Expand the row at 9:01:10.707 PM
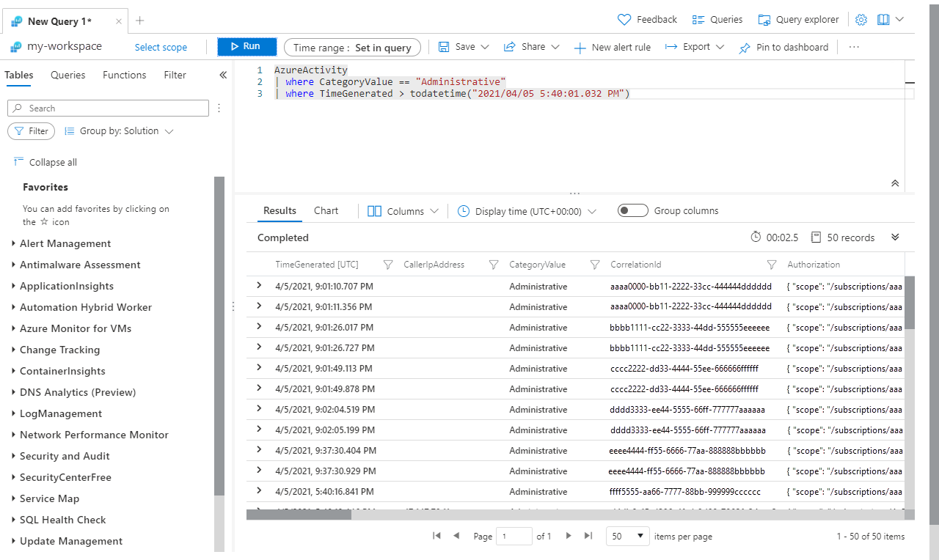Viewport: 939px width, 560px height. click(259, 286)
